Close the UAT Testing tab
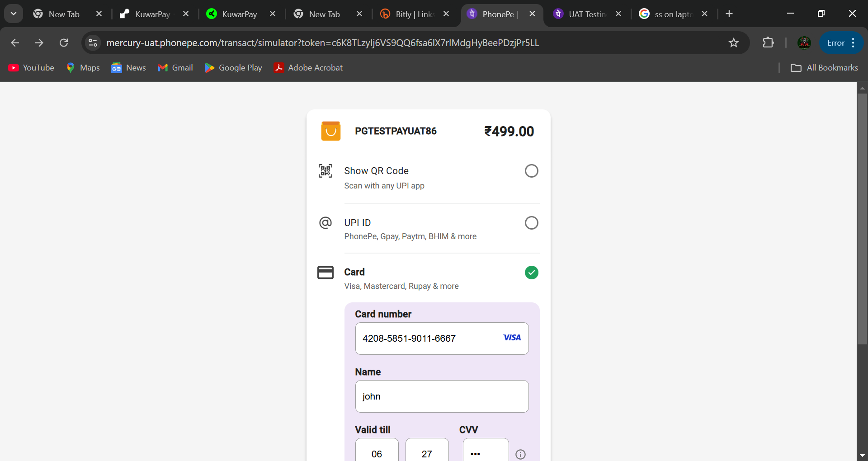Viewport: 868px width, 461px height. [618, 14]
